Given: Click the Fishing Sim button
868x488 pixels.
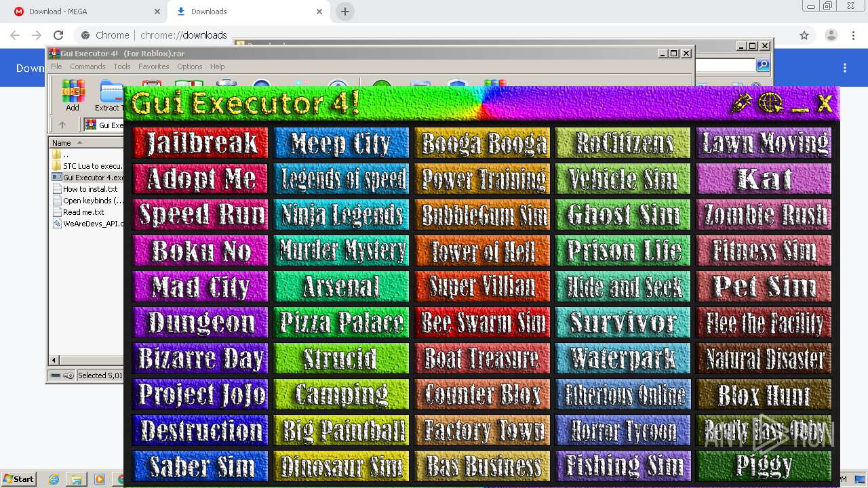Looking at the screenshot, I should point(623,466).
